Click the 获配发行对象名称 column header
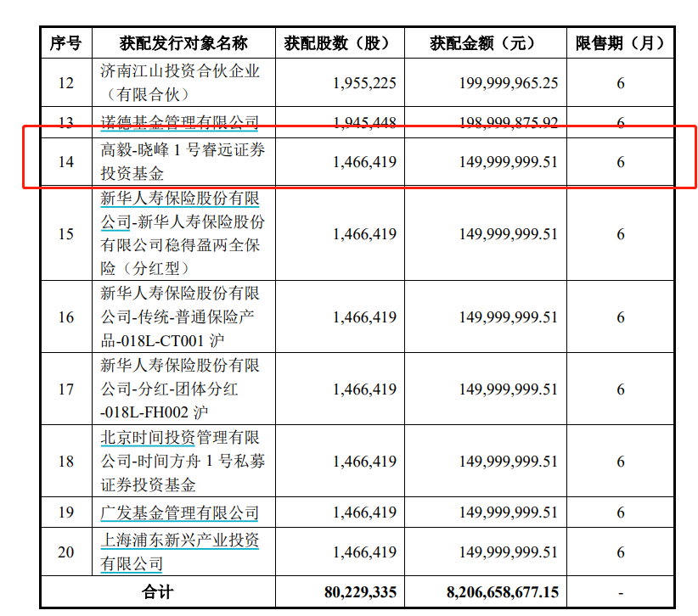This screenshot has height=616, width=698. pyautogui.click(x=183, y=43)
